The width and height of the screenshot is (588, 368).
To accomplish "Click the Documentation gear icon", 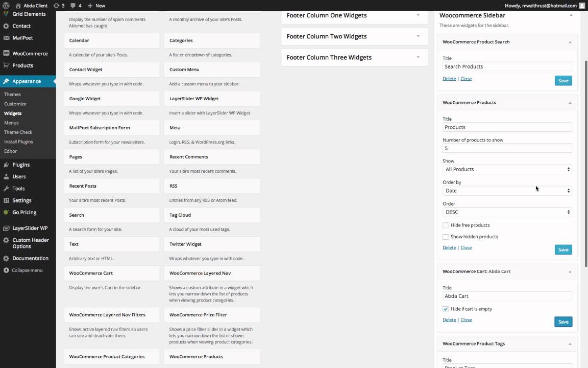I will pyautogui.click(x=6, y=258).
